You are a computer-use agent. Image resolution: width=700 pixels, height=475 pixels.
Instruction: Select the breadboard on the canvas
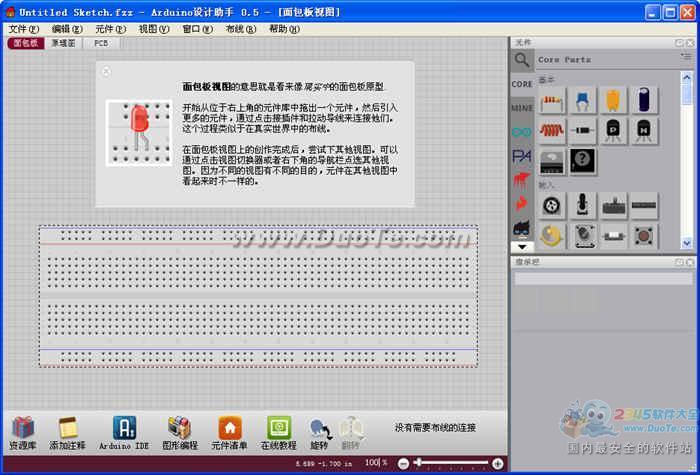coord(258,296)
